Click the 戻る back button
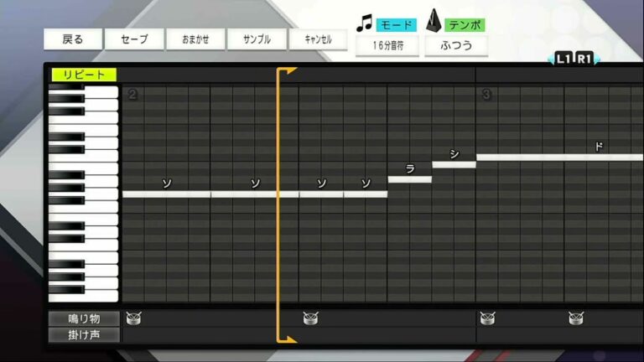 74,39
